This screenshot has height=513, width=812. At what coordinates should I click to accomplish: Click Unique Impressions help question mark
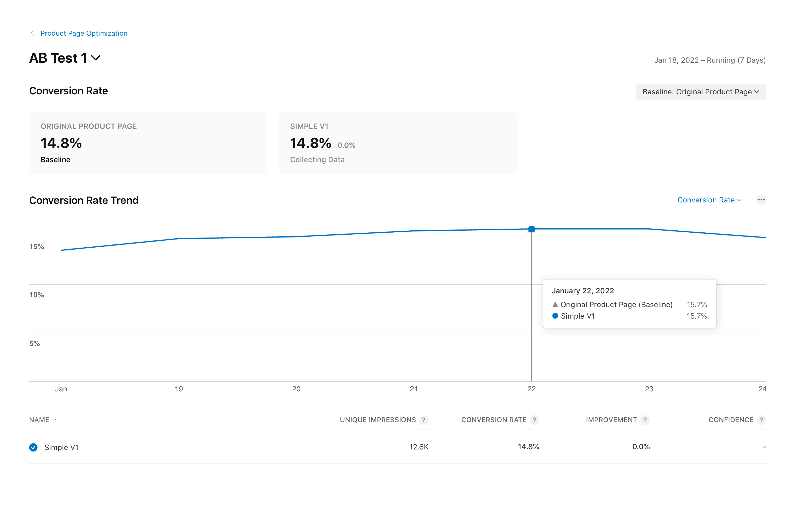pyautogui.click(x=424, y=420)
